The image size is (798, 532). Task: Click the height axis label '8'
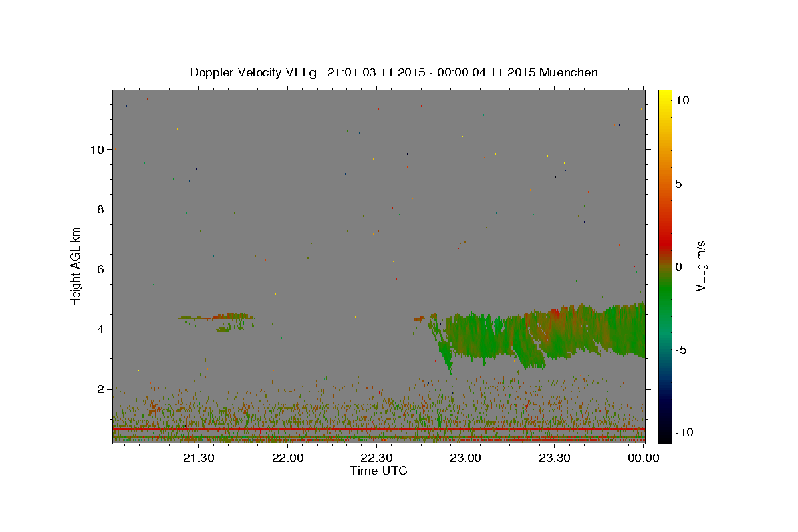click(x=101, y=209)
